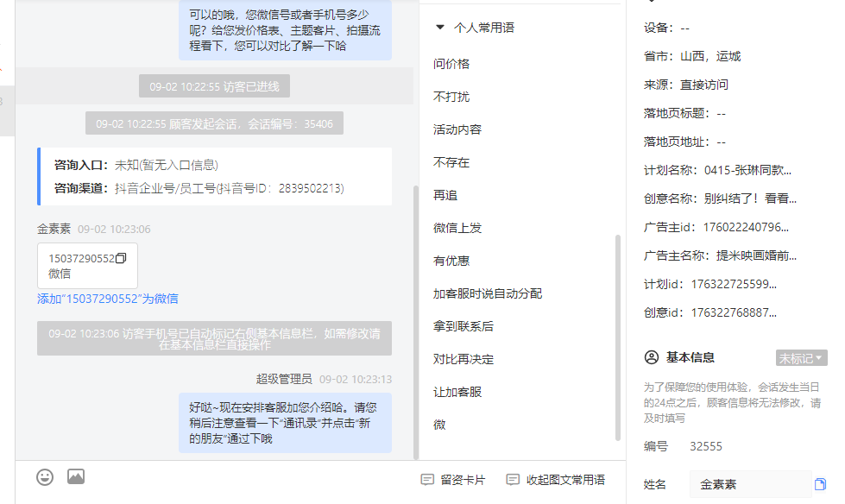Click the 广告主id value 176022240796...
This screenshot has height=504, width=845.
pyautogui.click(x=746, y=228)
